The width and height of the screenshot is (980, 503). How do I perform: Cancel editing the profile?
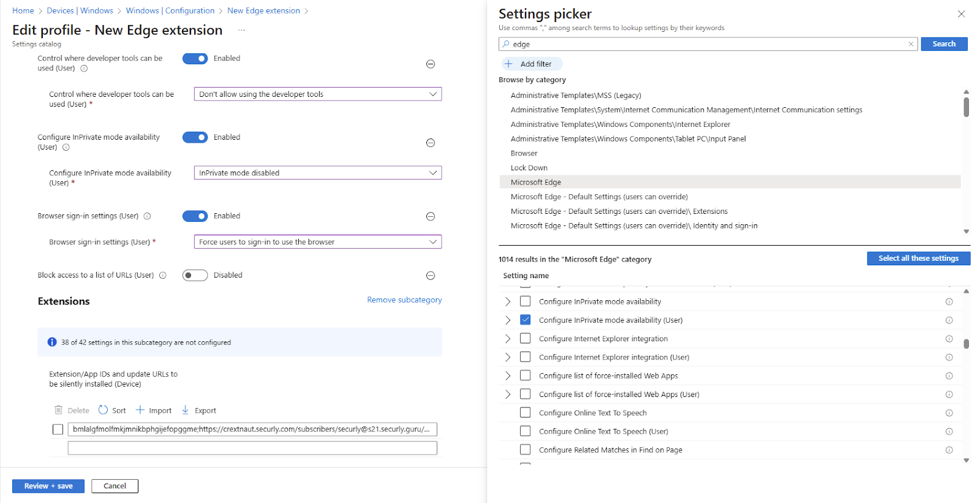coord(115,486)
